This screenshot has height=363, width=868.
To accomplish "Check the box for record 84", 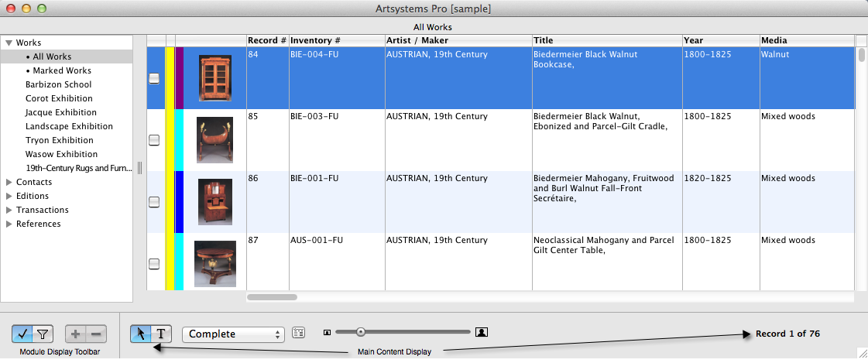I will coord(154,78).
